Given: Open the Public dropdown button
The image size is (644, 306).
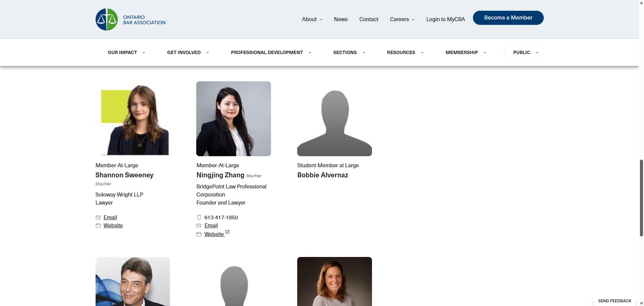Looking at the screenshot, I should (x=524, y=52).
